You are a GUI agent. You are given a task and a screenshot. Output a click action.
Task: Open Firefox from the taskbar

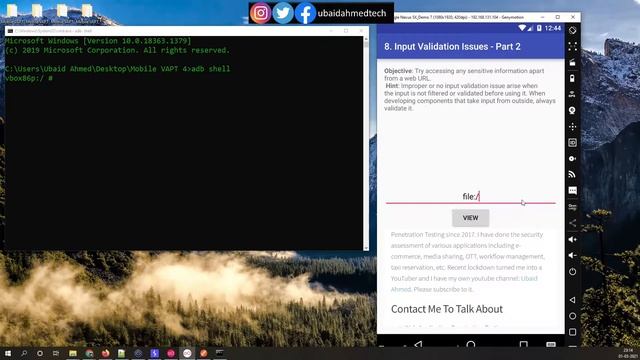105,353
